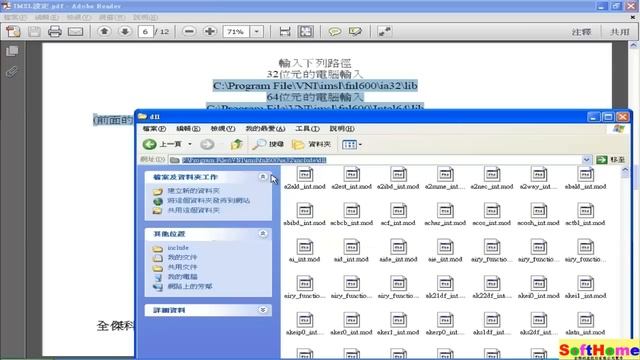Open attachments paperclip panel in Adobe Reader sidebar

coord(12,72)
